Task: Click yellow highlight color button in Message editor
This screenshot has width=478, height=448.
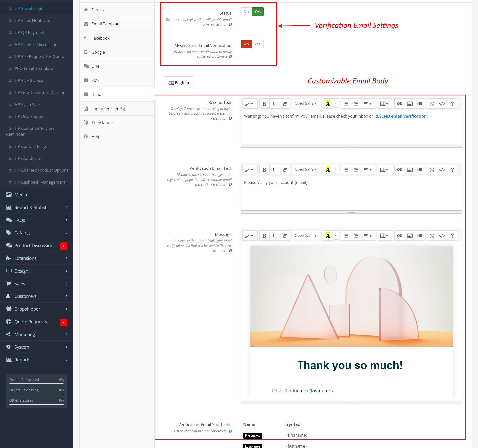Action: (x=328, y=236)
